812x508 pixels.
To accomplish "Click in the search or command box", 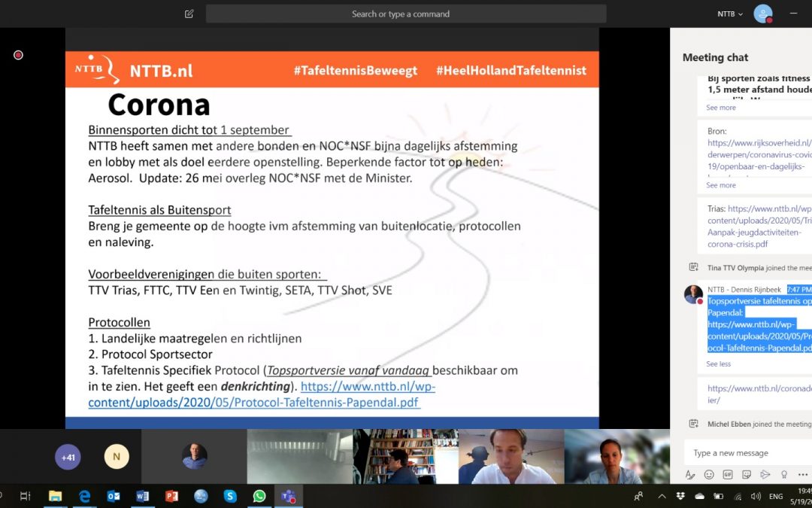I will [x=406, y=14].
